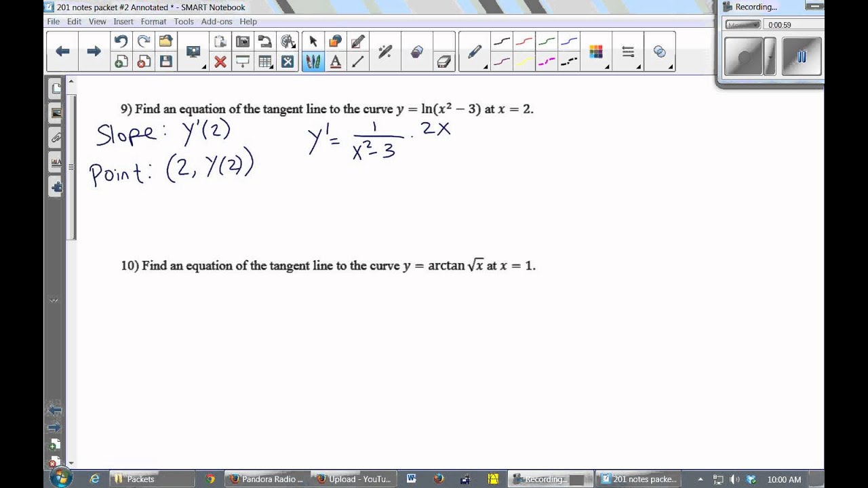Paste from clipboard icon
This screenshot has width=868, height=488.
220,41
